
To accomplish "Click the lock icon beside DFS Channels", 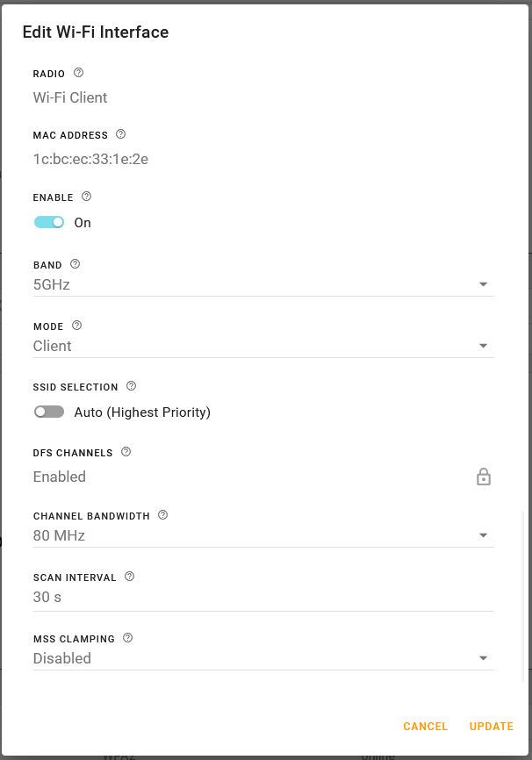I will click(x=483, y=477).
